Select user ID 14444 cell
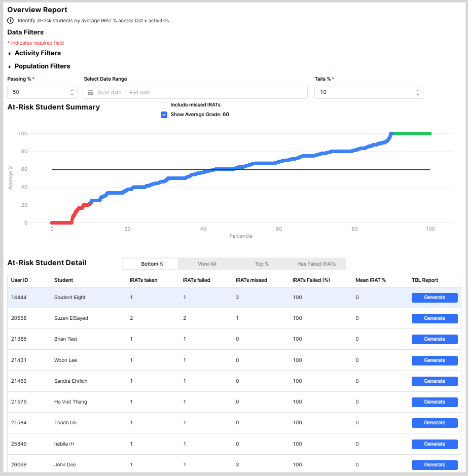468x476 pixels. (x=19, y=298)
